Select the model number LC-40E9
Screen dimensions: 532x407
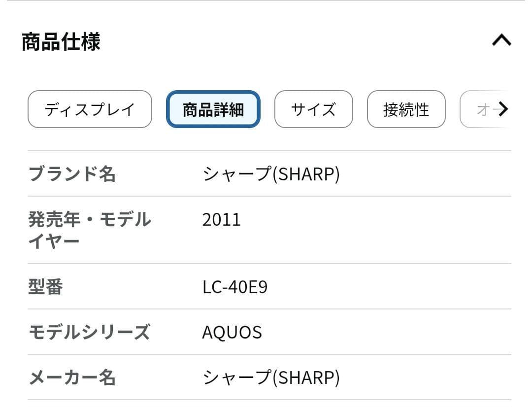235,287
